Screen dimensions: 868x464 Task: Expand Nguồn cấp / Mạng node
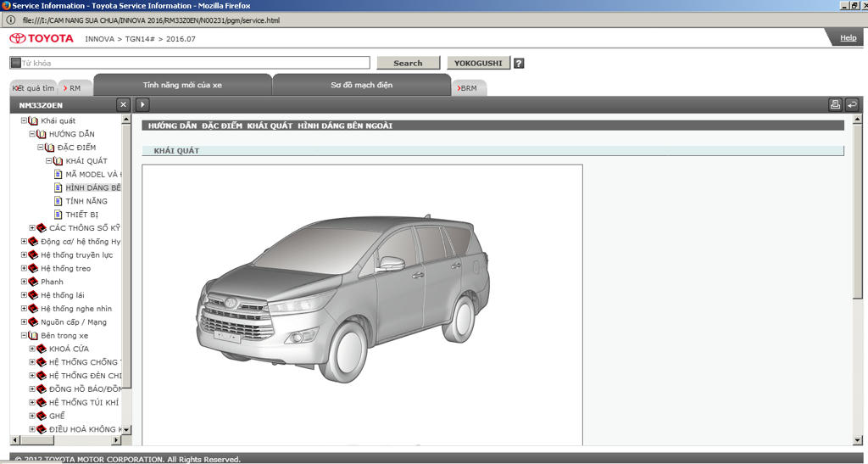pyautogui.click(x=24, y=321)
